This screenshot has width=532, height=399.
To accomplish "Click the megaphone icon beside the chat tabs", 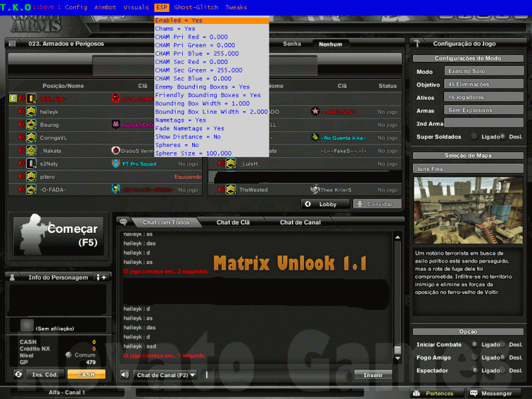I will point(124,222).
